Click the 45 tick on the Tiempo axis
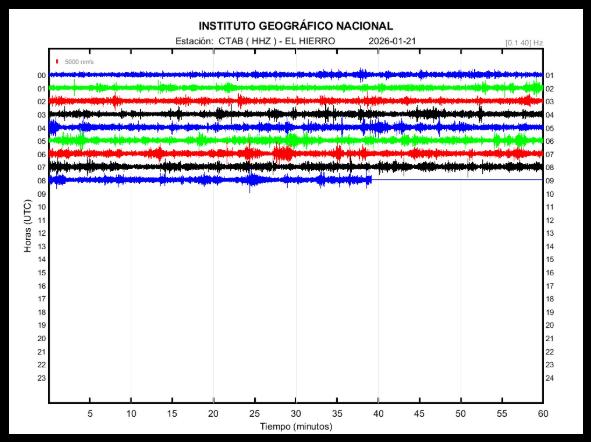591x442 pixels. coord(419,413)
